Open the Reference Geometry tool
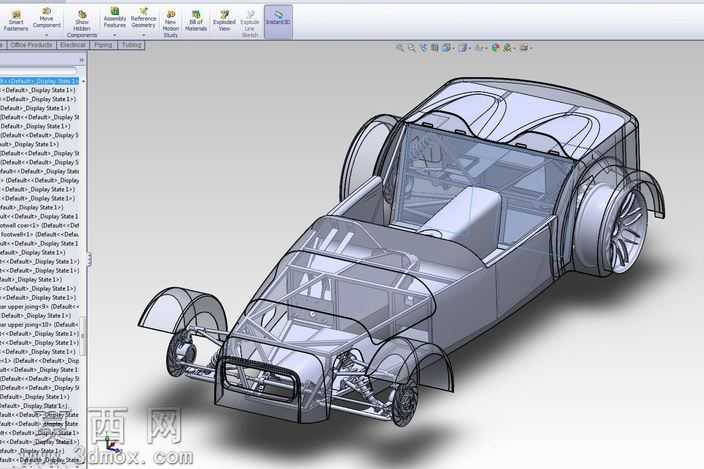The height and width of the screenshot is (469, 704). 143,18
